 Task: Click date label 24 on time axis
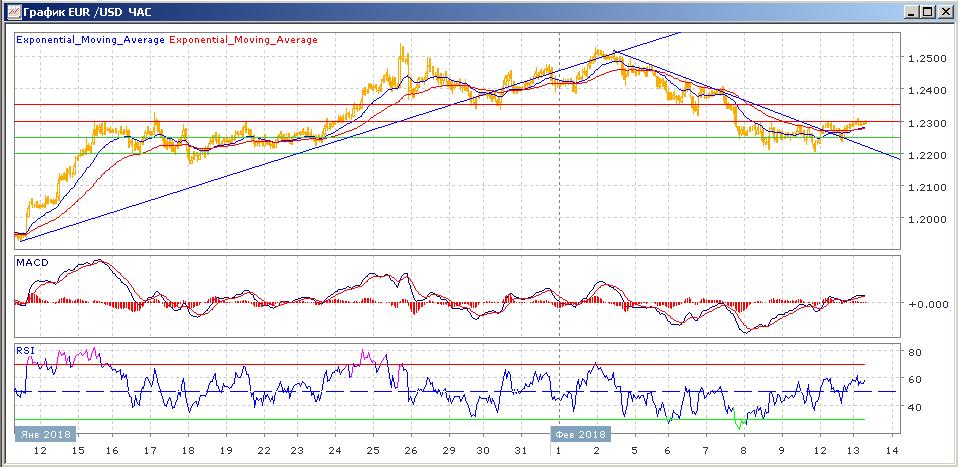335,451
